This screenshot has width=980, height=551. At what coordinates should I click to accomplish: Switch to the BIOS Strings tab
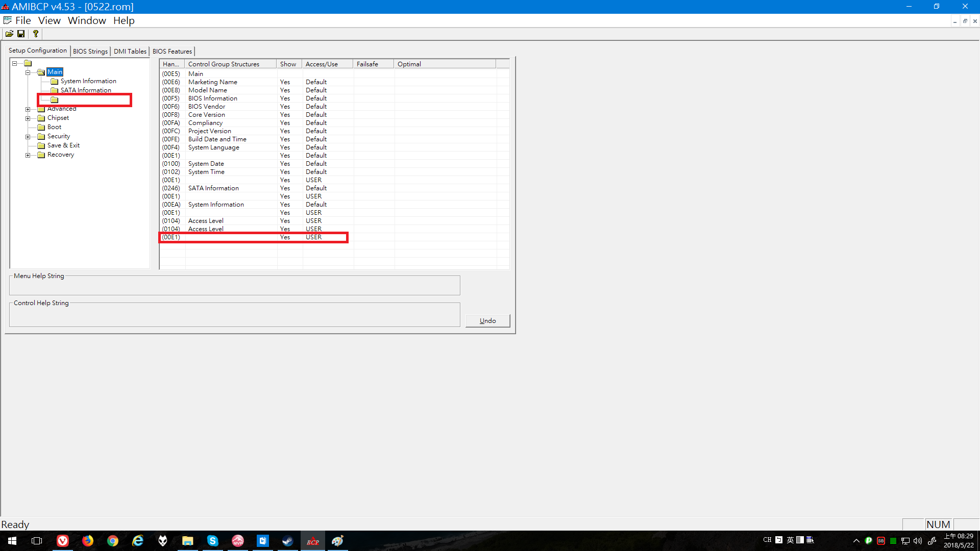pos(90,52)
